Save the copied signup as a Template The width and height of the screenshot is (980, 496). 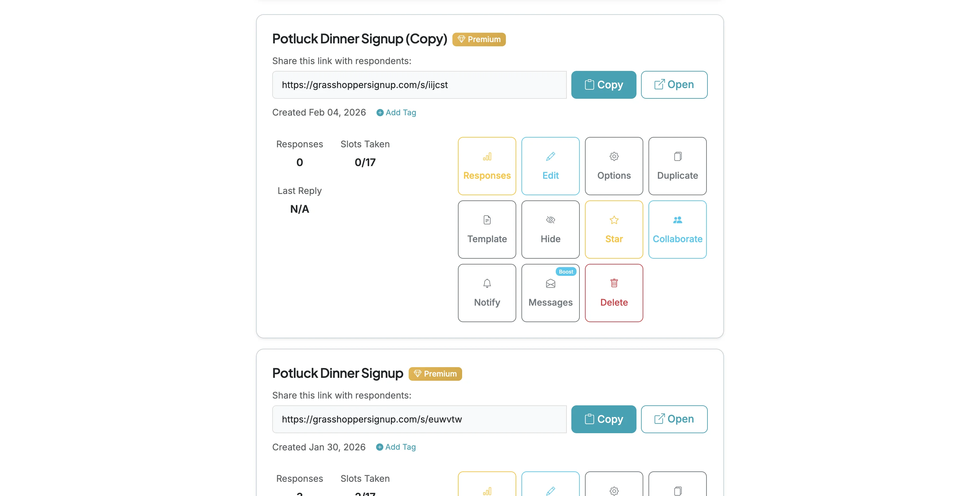487,230
